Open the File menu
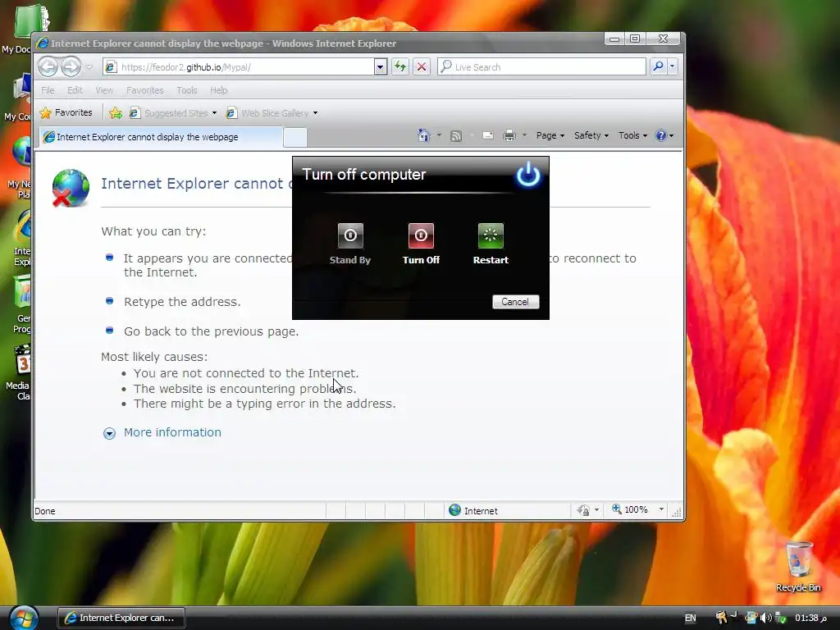Viewport: 840px width, 630px height. pyautogui.click(x=48, y=90)
